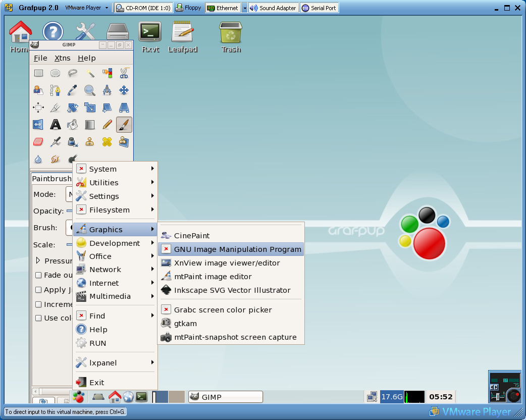This screenshot has width=526, height=420.
Task: Expand the Filesystem submenu
Action: (115, 210)
